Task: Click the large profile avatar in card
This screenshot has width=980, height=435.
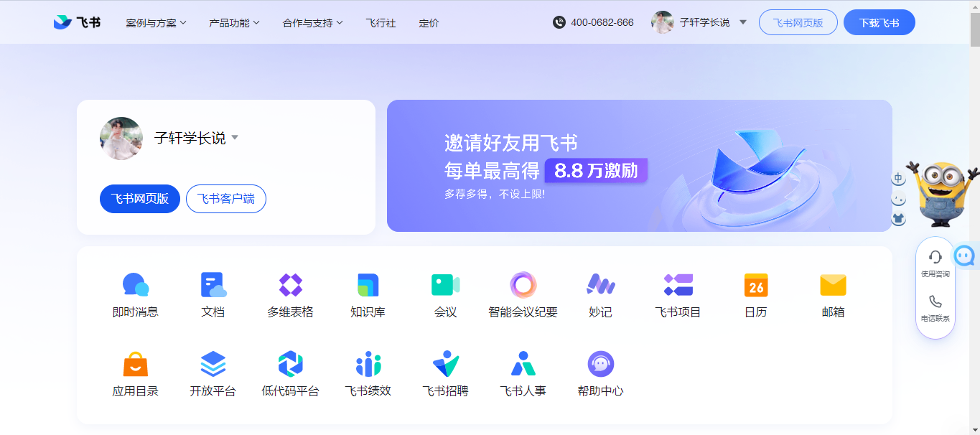Action: pos(121,139)
